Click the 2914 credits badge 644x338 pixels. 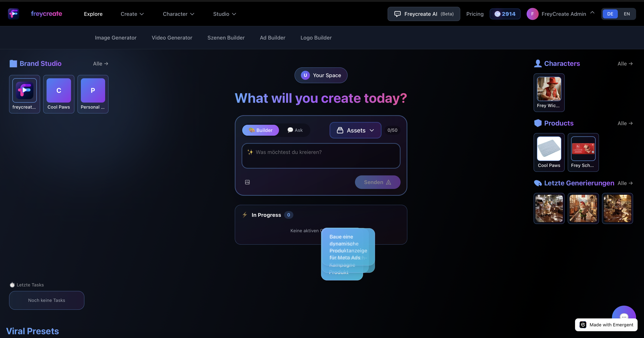point(505,14)
